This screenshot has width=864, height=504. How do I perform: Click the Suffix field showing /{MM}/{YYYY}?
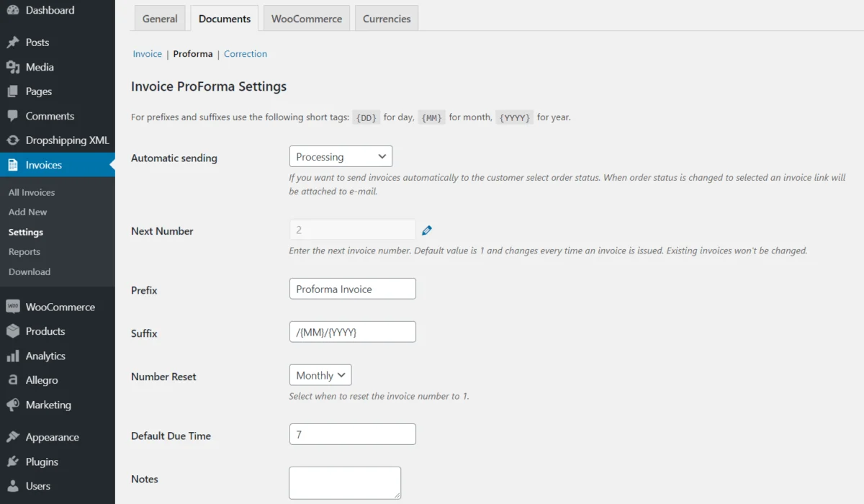352,331
